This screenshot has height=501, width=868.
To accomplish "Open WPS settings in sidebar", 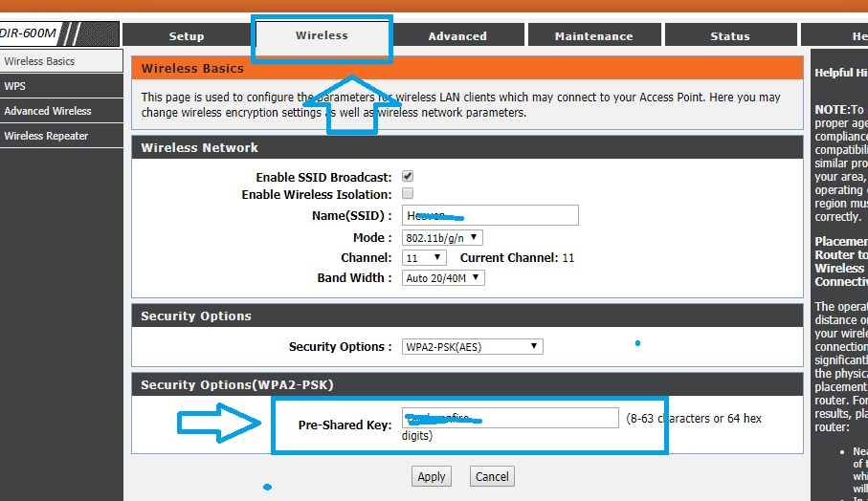I will click(x=15, y=86).
